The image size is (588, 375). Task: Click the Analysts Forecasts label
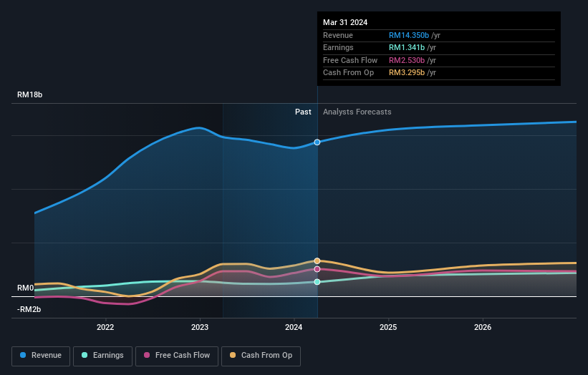(x=357, y=112)
